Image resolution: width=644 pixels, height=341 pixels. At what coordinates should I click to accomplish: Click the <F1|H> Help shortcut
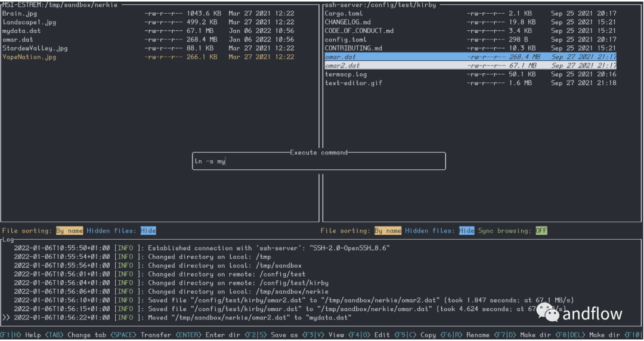point(20,335)
